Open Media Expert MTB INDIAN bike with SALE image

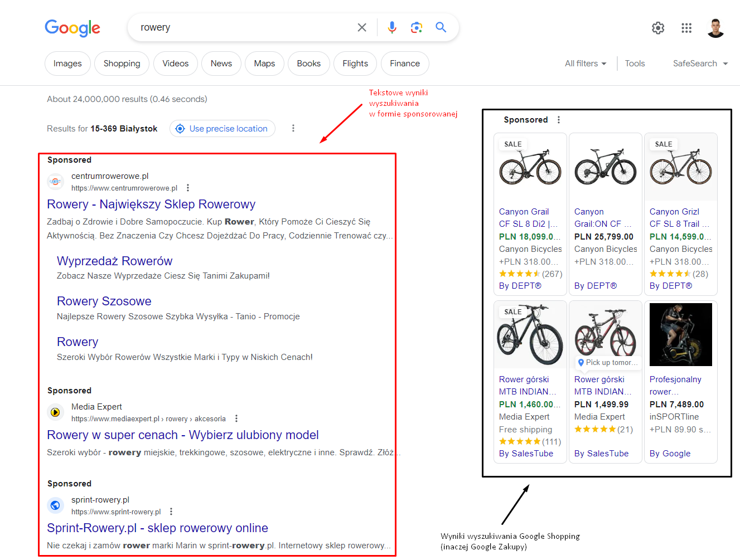tap(530, 335)
